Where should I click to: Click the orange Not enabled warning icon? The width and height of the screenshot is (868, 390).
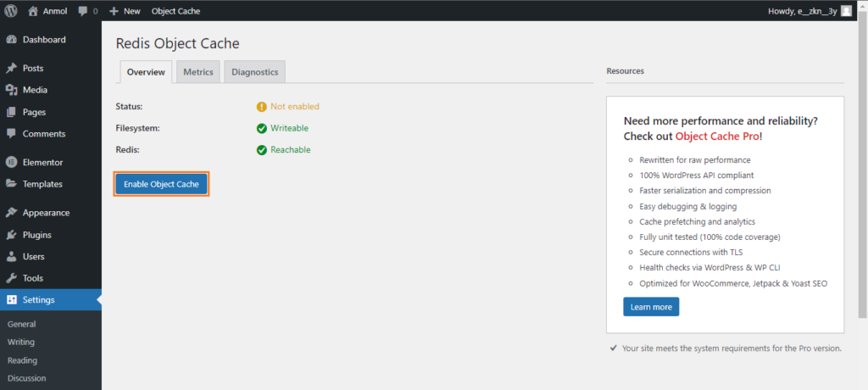[x=262, y=107]
